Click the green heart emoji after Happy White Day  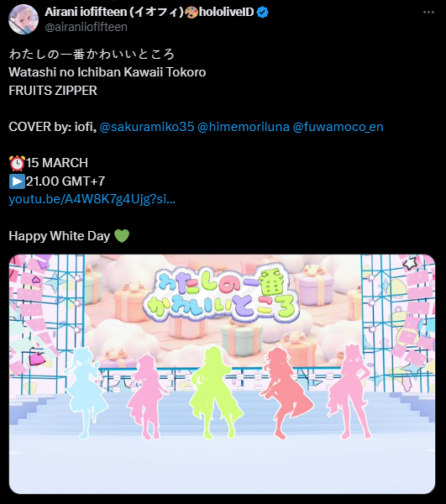(122, 236)
